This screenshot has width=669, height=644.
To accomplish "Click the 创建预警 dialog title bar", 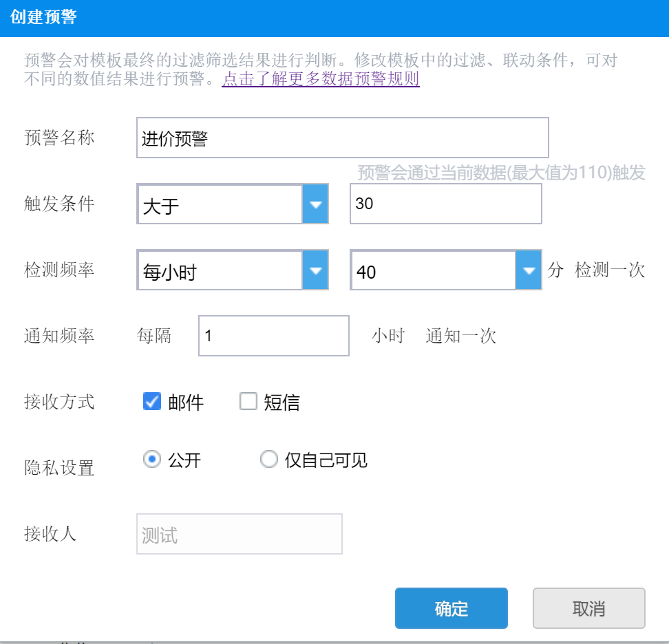I will tap(334, 18).
